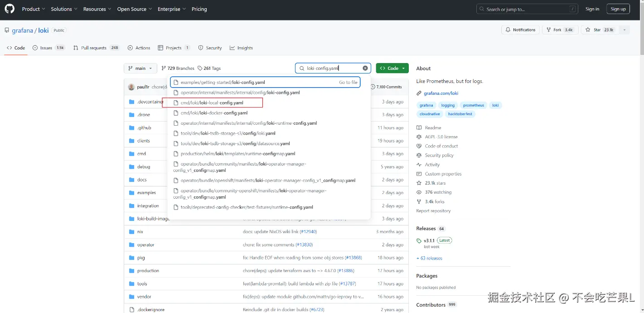Click the loki-config.yaml file search field
The height and width of the screenshot is (313, 644).
click(333, 68)
